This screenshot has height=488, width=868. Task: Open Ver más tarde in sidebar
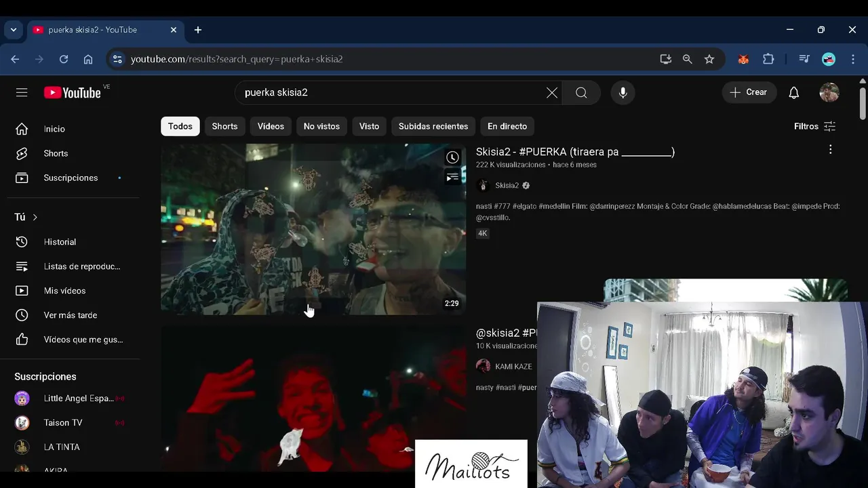coord(73,315)
